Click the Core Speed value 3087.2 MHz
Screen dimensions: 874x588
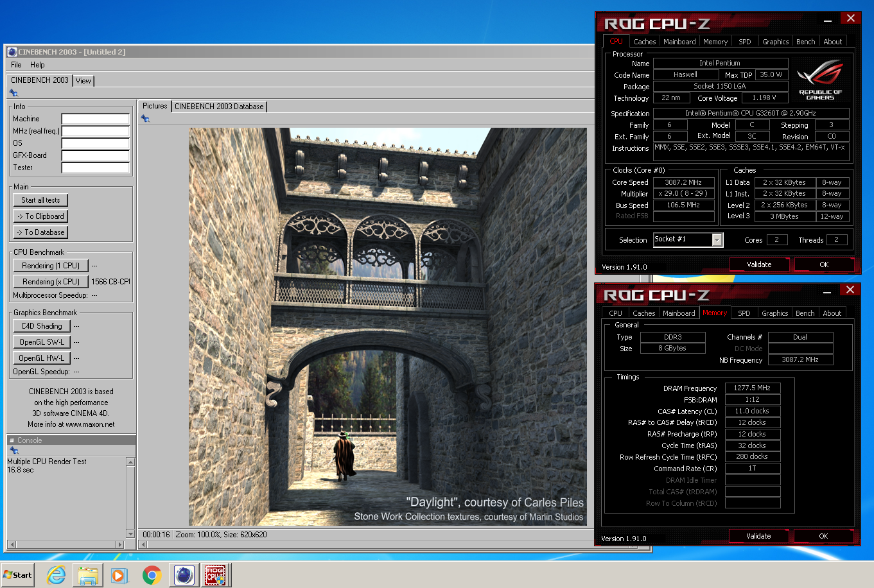(x=684, y=182)
